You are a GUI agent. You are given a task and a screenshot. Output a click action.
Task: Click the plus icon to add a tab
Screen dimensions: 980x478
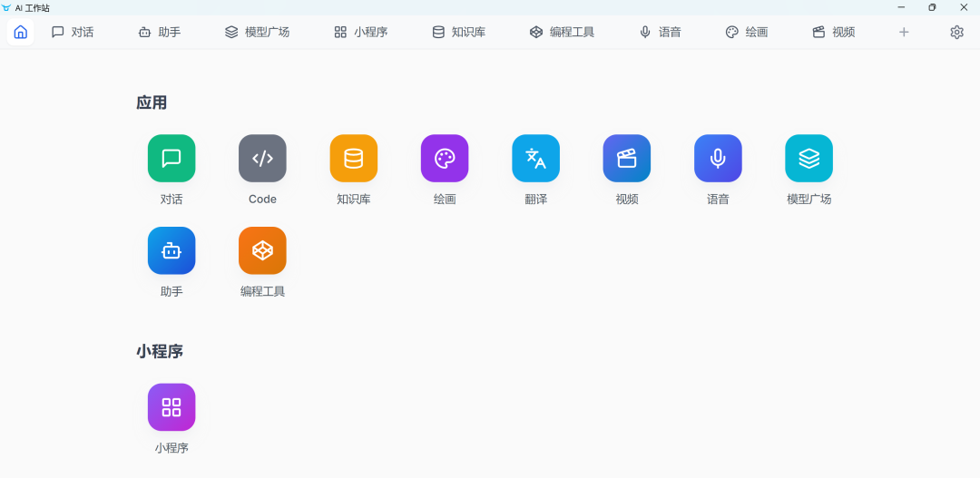[x=904, y=32]
